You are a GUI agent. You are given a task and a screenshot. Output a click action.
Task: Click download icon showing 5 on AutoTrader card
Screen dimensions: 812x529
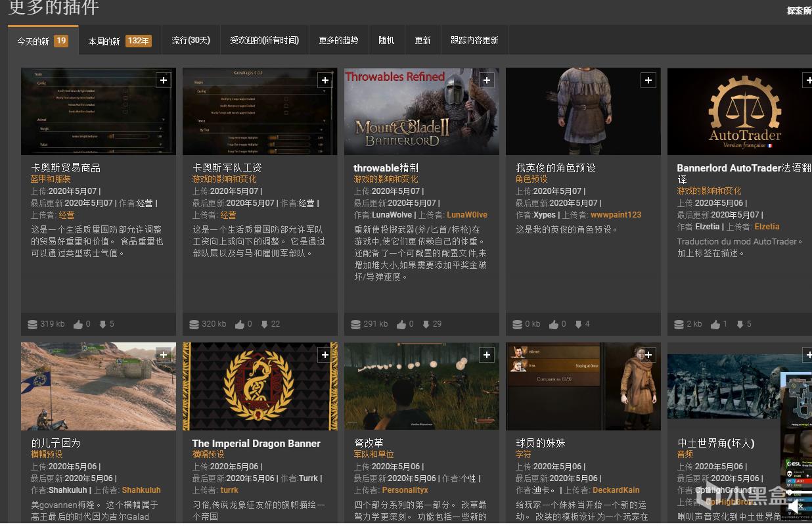click(x=740, y=324)
